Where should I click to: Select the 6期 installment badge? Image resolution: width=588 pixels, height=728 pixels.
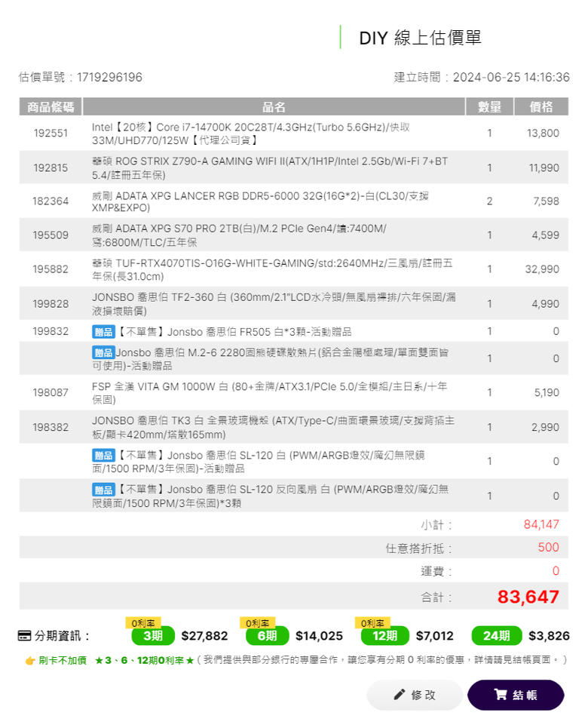(268, 635)
